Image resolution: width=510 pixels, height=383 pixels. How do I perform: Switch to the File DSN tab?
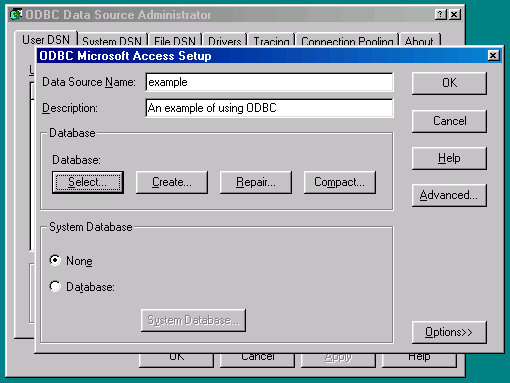175,41
